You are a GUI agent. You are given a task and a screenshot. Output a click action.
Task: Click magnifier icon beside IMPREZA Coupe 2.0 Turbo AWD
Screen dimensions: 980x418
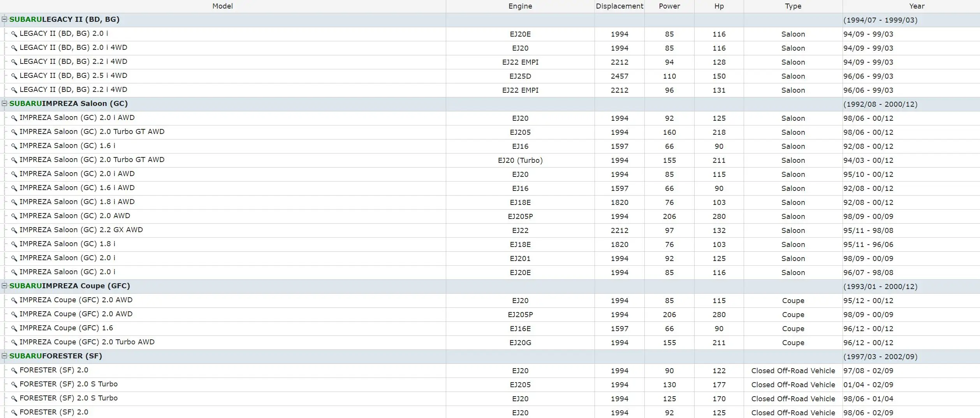coord(14,342)
